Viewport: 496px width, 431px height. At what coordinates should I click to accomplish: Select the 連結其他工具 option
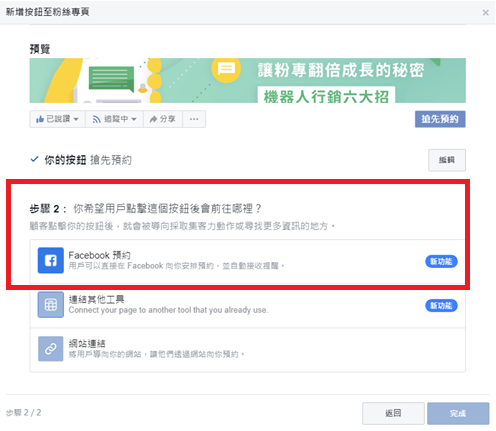click(247, 305)
